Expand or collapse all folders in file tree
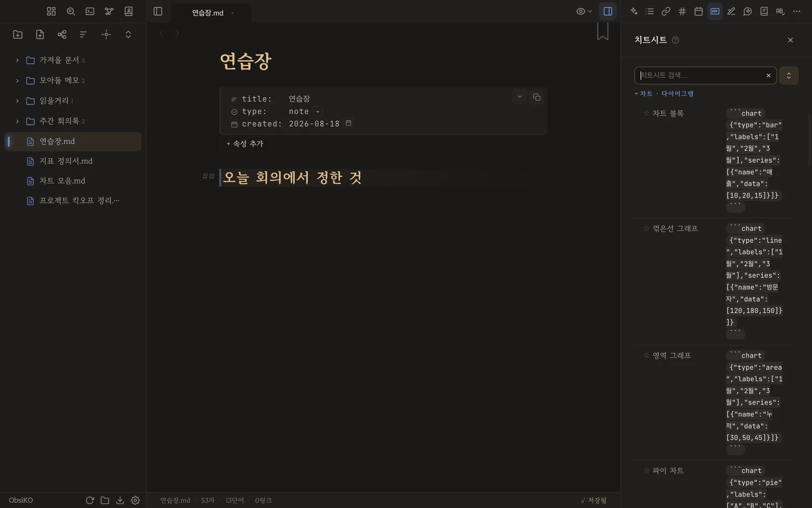 click(128, 35)
